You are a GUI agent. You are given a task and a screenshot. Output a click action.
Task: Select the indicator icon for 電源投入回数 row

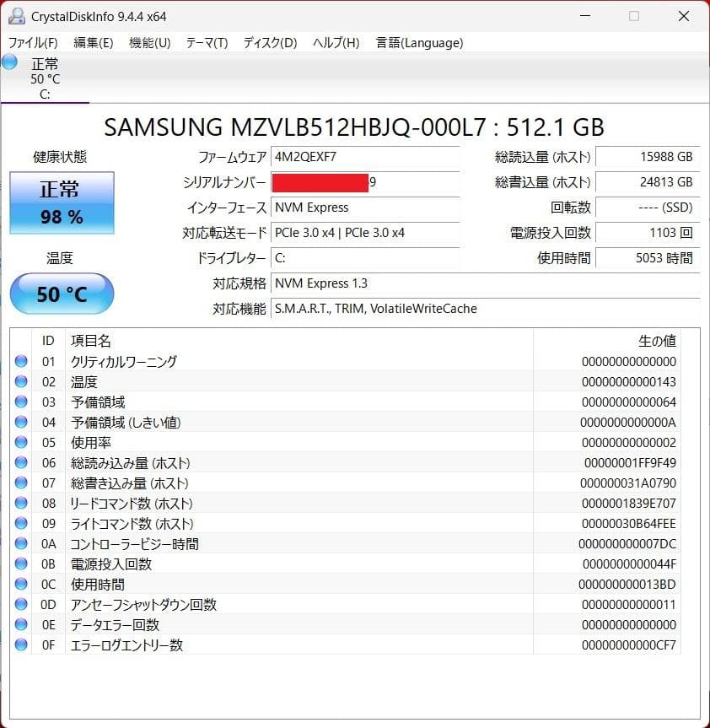21,564
